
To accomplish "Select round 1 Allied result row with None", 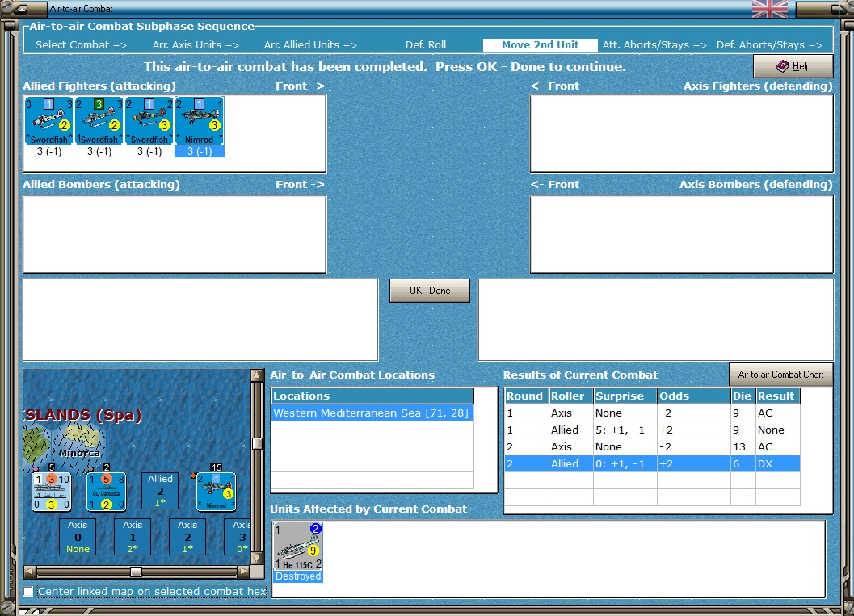I will tap(652, 430).
